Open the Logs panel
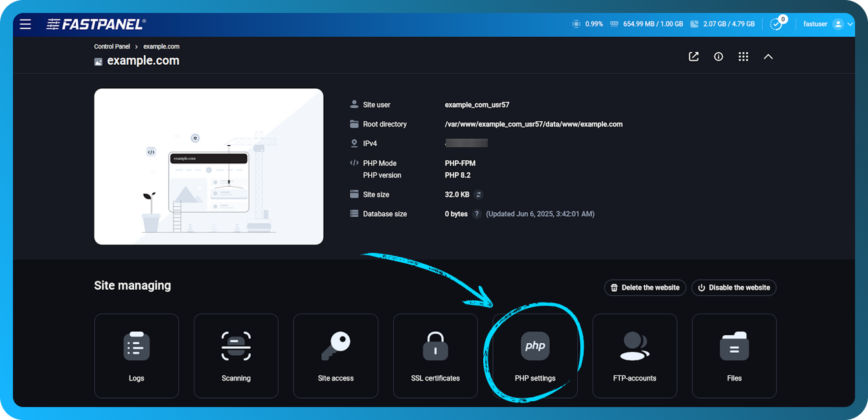The height and width of the screenshot is (420, 868). click(136, 355)
